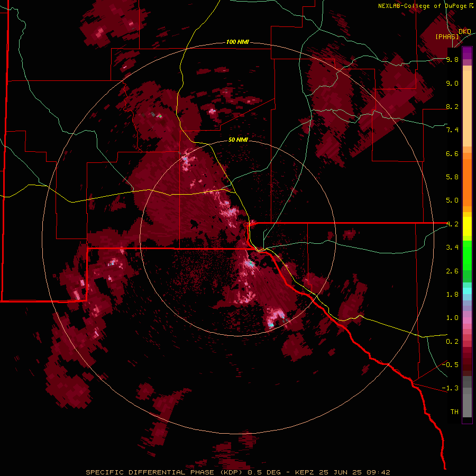Image resolution: width=476 pixels, height=476 pixels.
Task: Click the orange swatch on the color bar
Action: [x=467, y=183]
